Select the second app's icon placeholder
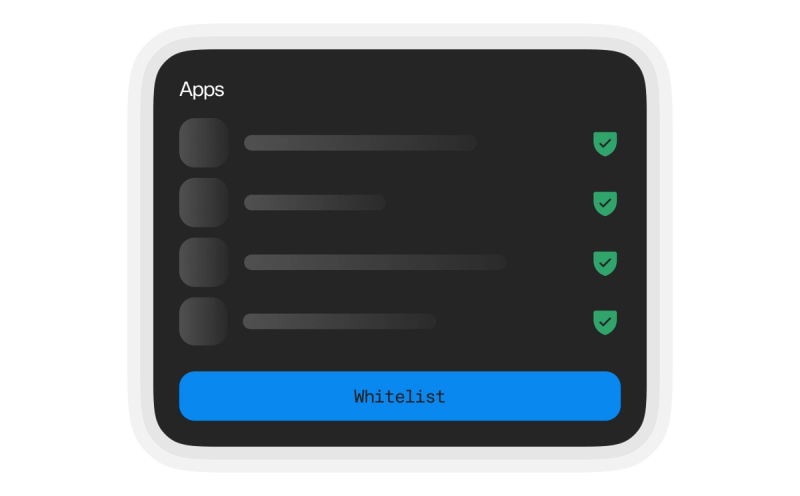The height and width of the screenshot is (496, 800). point(204,203)
